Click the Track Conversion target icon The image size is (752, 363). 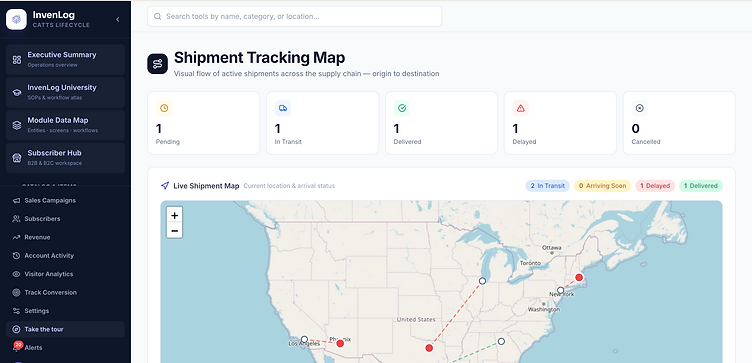pyautogui.click(x=16, y=292)
